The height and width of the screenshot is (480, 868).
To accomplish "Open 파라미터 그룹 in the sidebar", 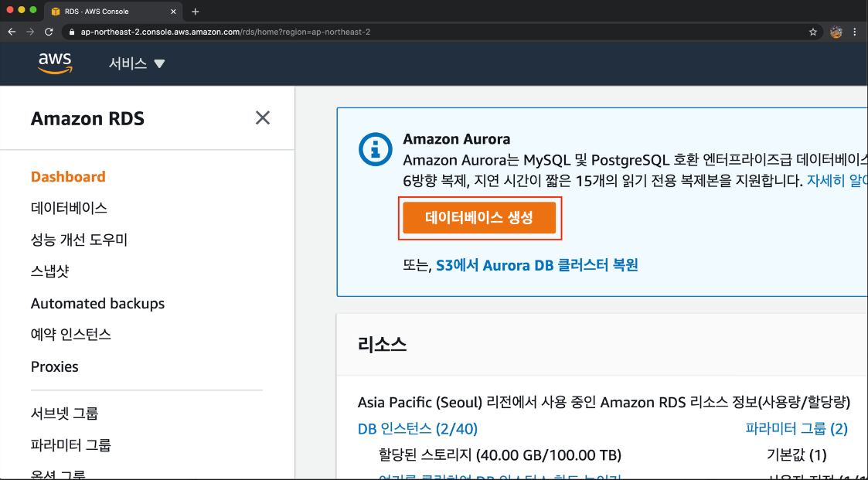I will pyautogui.click(x=71, y=444).
